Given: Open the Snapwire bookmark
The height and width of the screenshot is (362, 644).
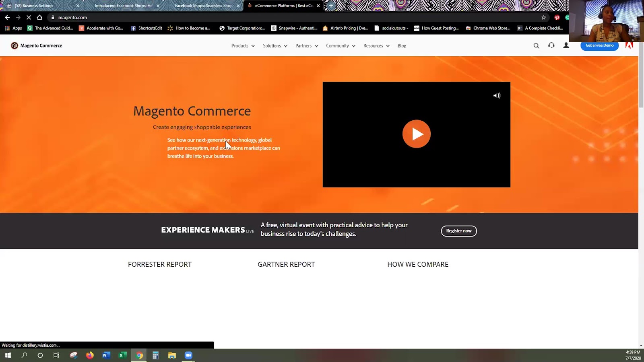Looking at the screenshot, I should pyautogui.click(x=294, y=28).
